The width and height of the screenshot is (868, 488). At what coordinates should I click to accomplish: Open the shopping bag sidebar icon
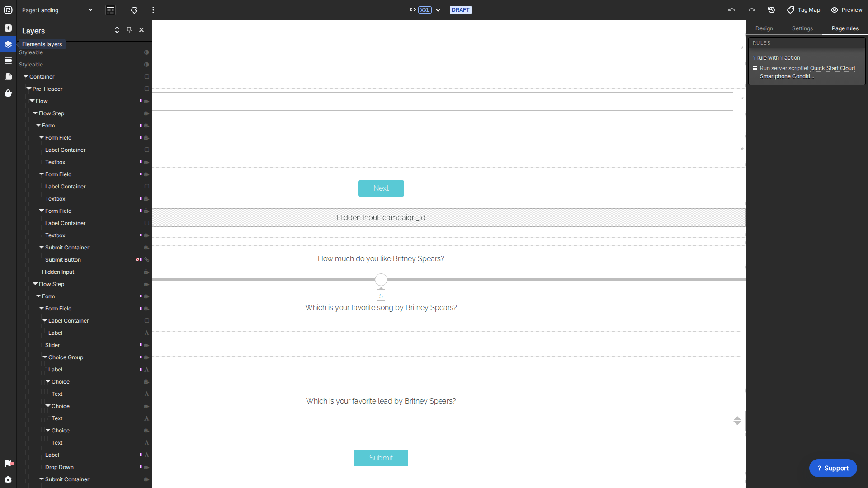coord(8,93)
